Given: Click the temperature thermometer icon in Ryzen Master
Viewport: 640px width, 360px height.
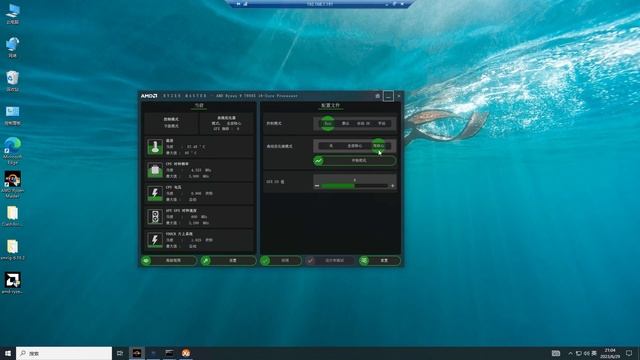Looking at the screenshot, I should tap(155, 147).
